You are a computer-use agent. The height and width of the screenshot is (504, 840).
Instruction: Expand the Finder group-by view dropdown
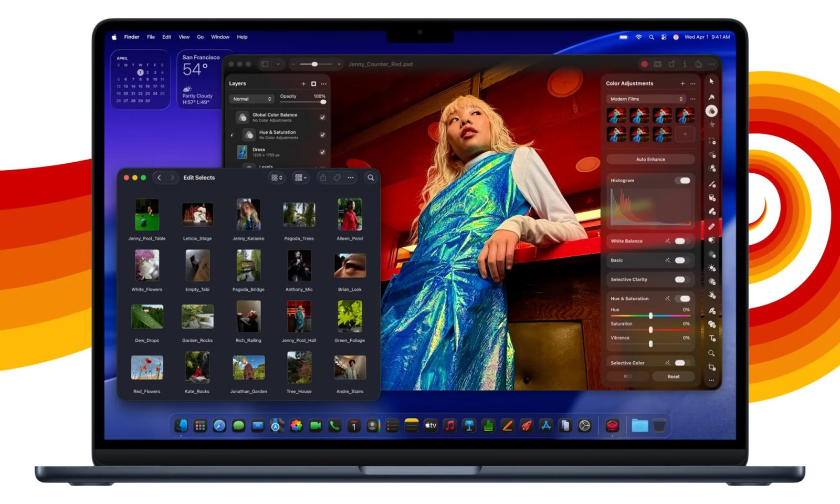pyautogui.click(x=301, y=178)
